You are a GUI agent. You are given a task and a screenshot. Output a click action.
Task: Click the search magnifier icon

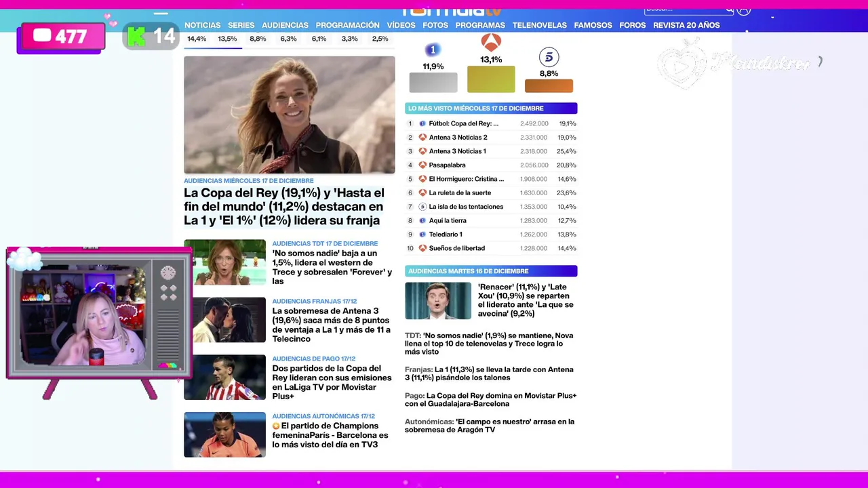(730, 9)
